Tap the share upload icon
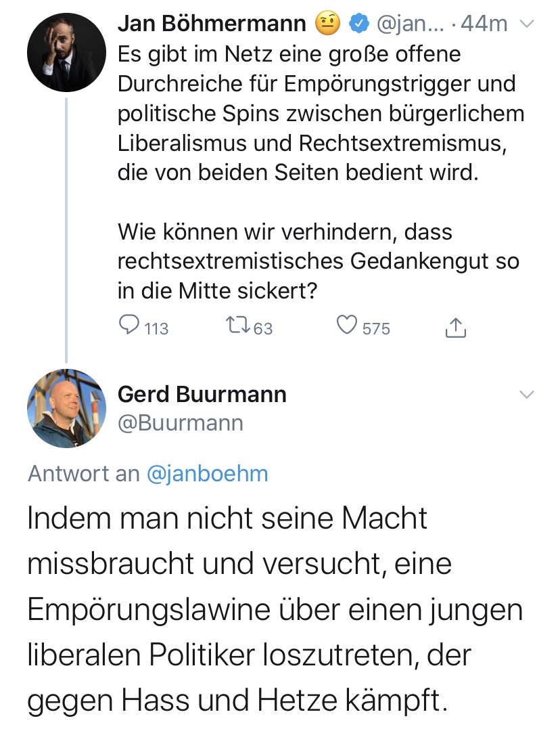Screen dimensions: 560x729 click(455, 328)
